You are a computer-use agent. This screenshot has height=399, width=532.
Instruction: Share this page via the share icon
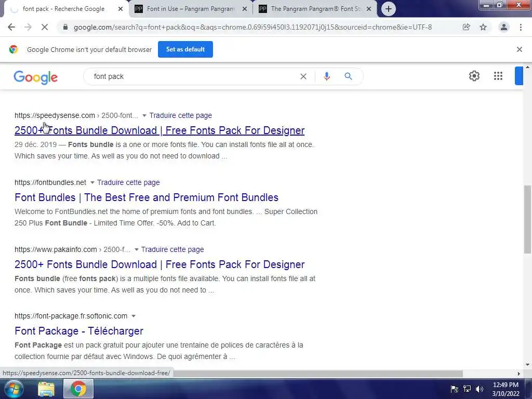pos(466,27)
